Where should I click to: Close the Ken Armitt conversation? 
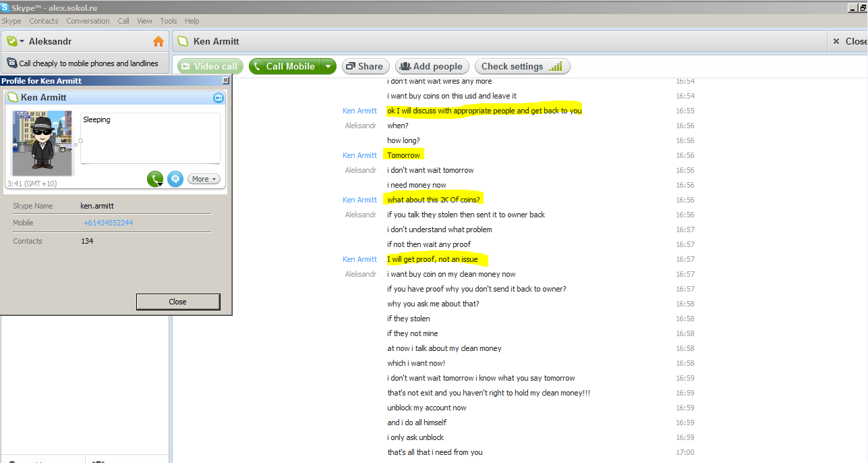[848, 41]
